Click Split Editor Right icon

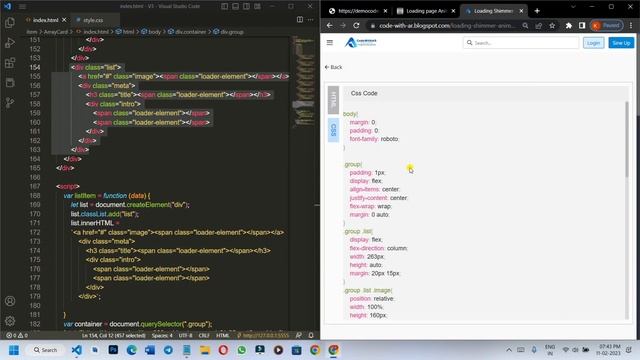(x=300, y=20)
